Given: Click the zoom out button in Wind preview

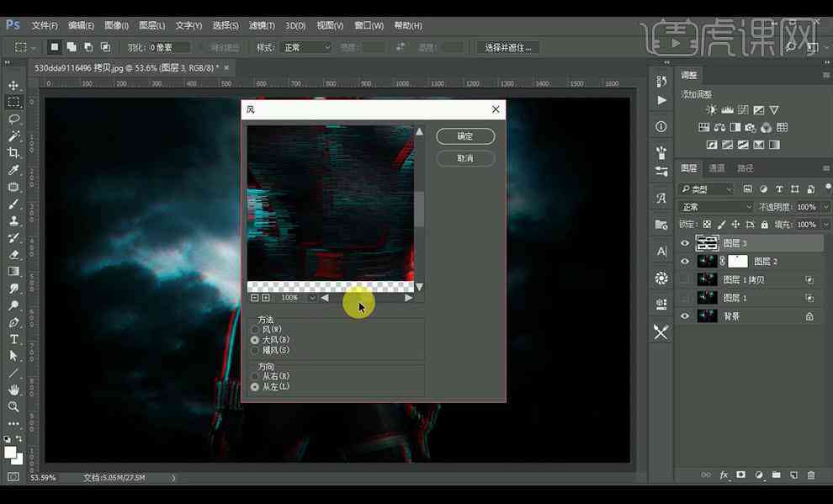Looking at the screenshot, I should click(x=254, y=298).
